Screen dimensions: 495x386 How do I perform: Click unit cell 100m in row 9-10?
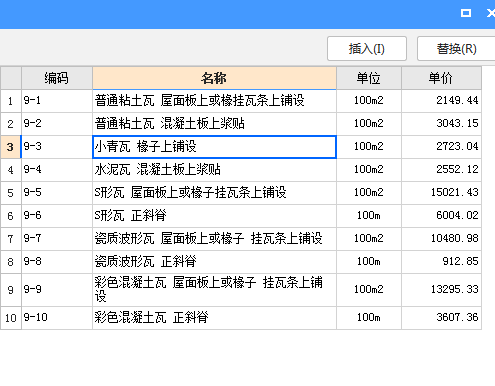pyautogui.click(x=369, y=318)
